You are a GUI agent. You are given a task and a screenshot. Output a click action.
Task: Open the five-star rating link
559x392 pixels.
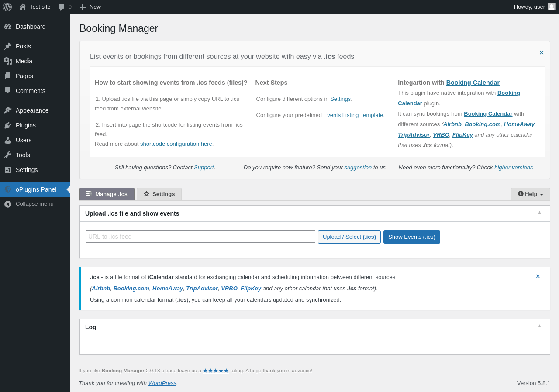216,371
